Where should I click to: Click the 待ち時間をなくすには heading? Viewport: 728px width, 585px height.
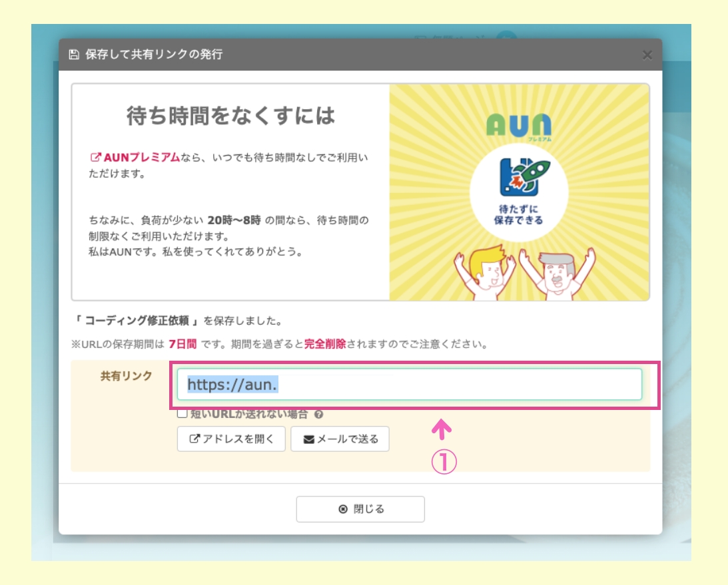(x=230, y=116)
